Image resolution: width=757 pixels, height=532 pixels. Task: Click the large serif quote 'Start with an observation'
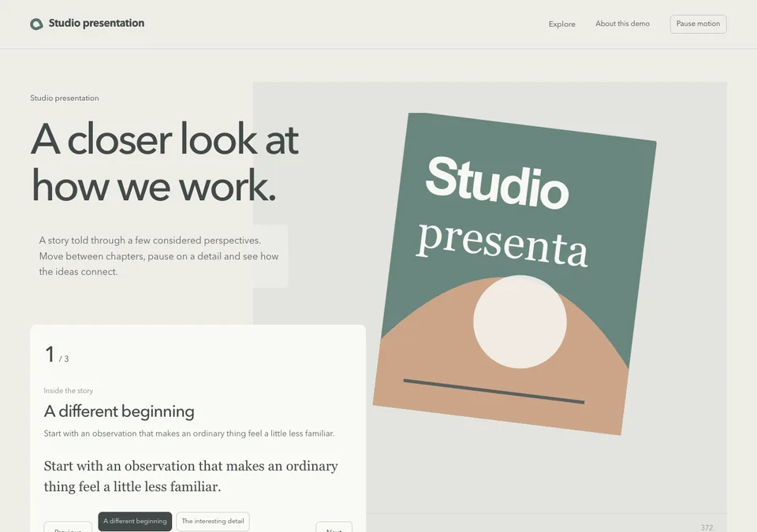click(x=191, y=476)
